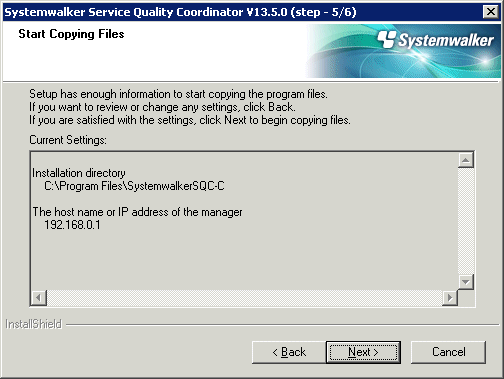The height and width of the screenshot is (379, 504).
Task: Click the Next button to begin copying
Action: (x=363, y=352)
